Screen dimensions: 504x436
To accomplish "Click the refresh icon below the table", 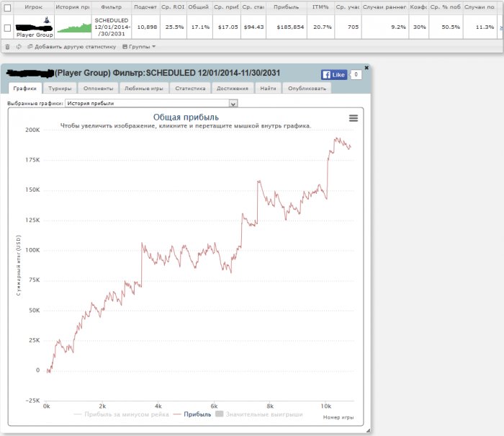I will (18, 46).
